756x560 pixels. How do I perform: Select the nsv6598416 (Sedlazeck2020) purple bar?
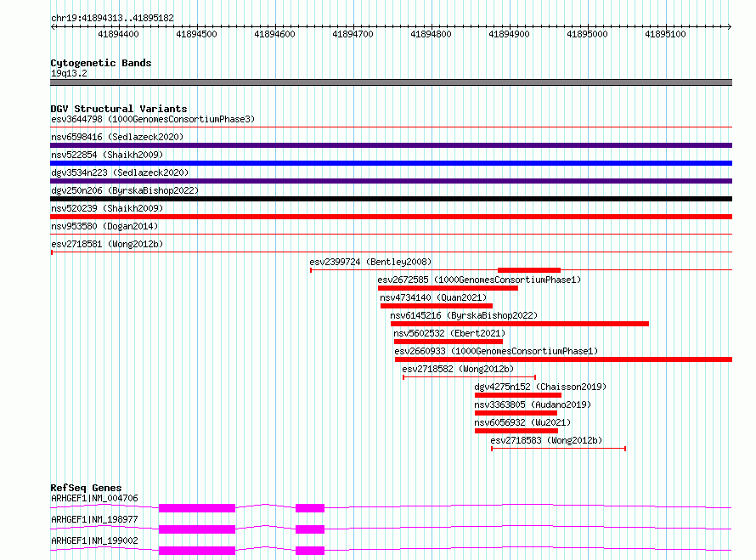[391, 145]
